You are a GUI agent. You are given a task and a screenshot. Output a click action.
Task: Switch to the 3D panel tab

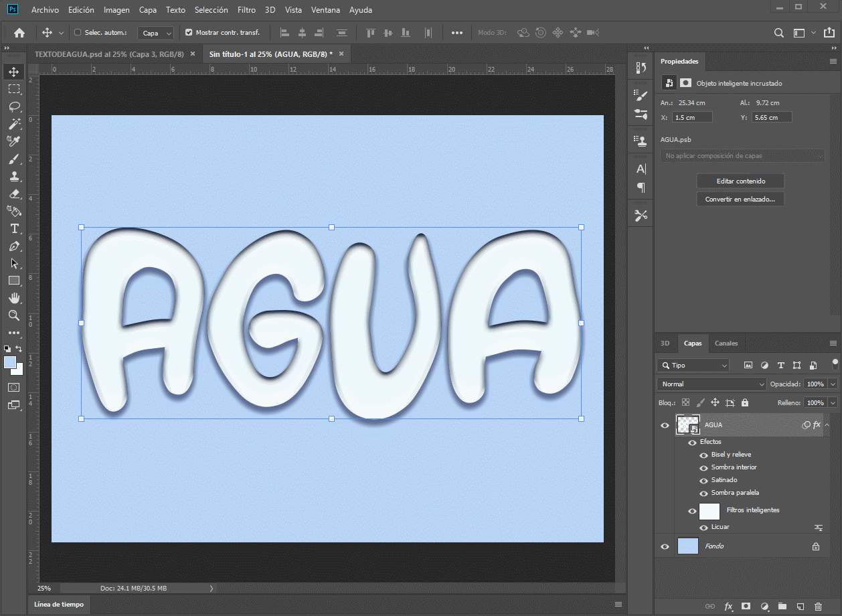[x=665, y=343]
